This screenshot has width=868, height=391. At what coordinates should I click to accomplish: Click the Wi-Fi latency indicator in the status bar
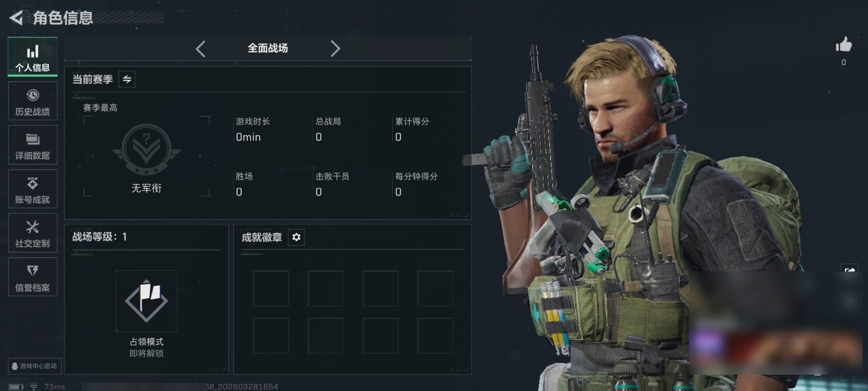(48, 387)
